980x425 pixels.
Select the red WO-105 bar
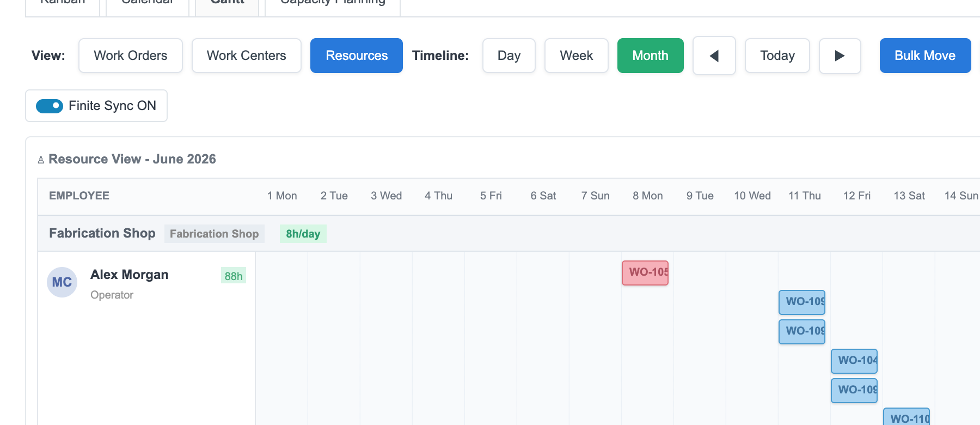coord(645,272)
